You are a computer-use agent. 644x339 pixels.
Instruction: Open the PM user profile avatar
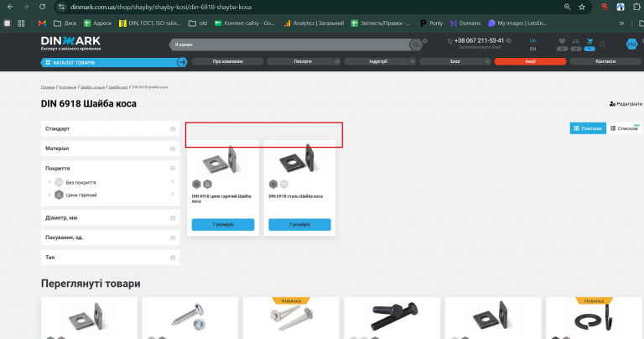click(631, 44)
